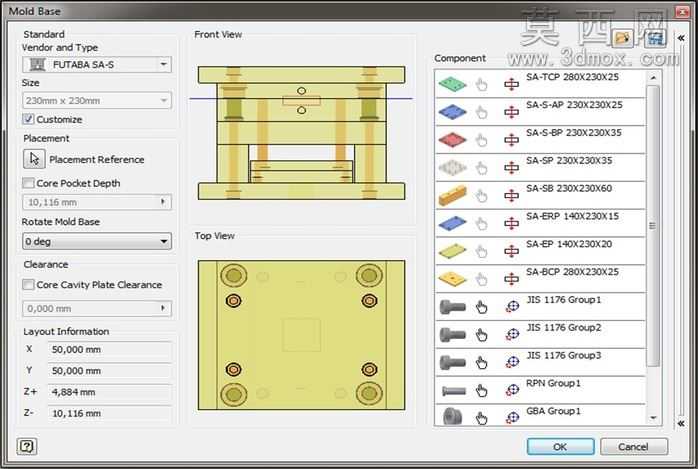Click the Top View mold preview
The width and height of the screenshot is (698, 469).
[x=301, y=335]
